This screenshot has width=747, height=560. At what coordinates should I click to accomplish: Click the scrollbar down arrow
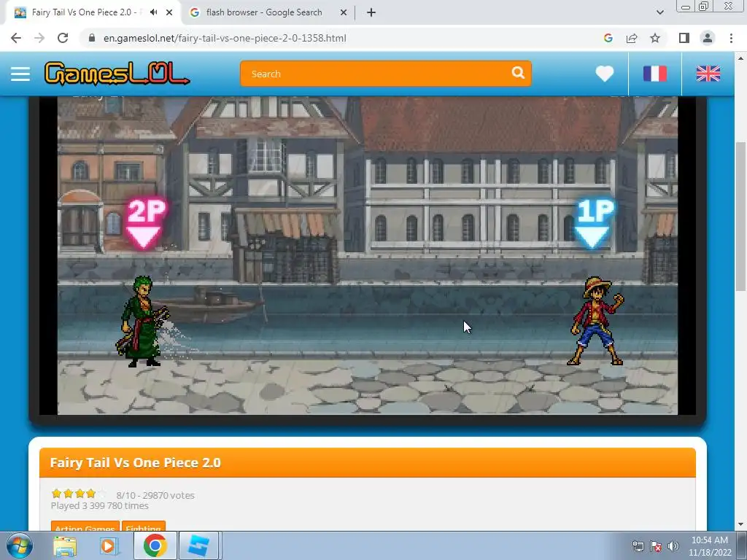[x=740, y=524]
